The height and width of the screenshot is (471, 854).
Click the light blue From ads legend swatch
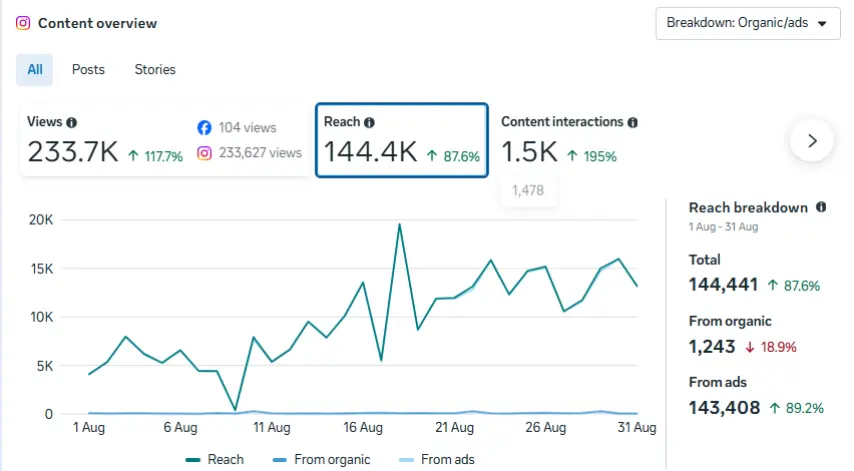(406, 460)
